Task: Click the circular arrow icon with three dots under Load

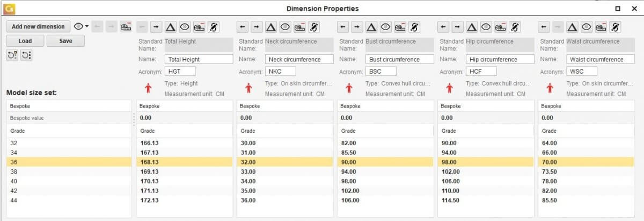Action: point(27,55)
